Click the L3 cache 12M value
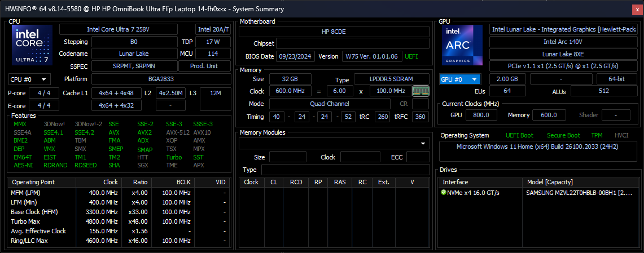Screen dimensions: 644x253 click(215, 99)
